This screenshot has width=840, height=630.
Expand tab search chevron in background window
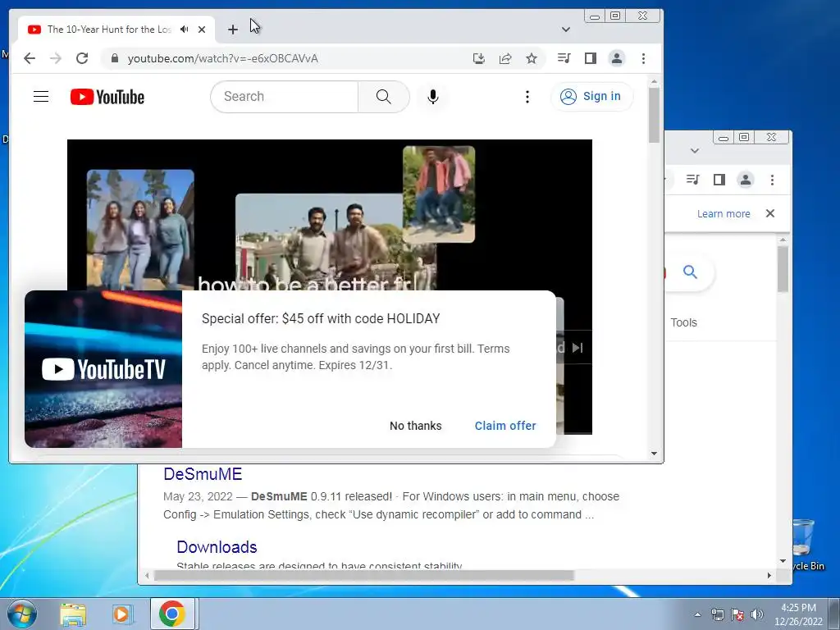(695, 151)
